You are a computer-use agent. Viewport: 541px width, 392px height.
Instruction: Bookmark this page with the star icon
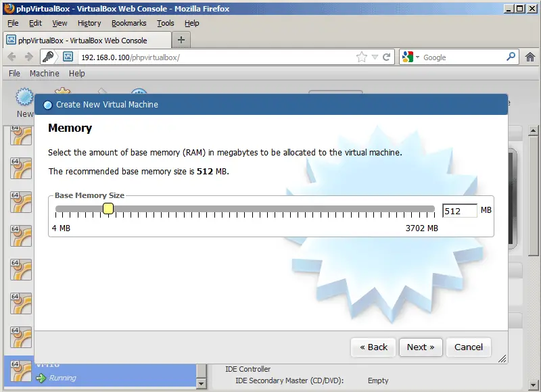point(362,57)
